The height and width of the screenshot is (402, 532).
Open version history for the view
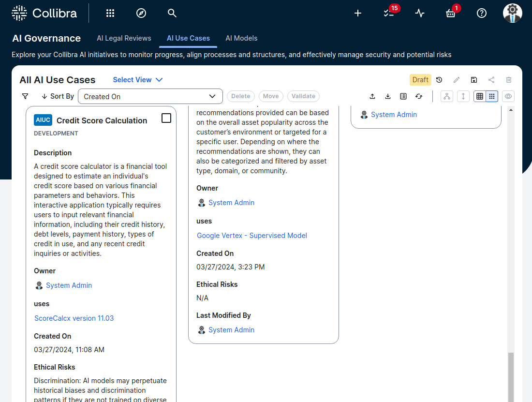click(439, 79)
